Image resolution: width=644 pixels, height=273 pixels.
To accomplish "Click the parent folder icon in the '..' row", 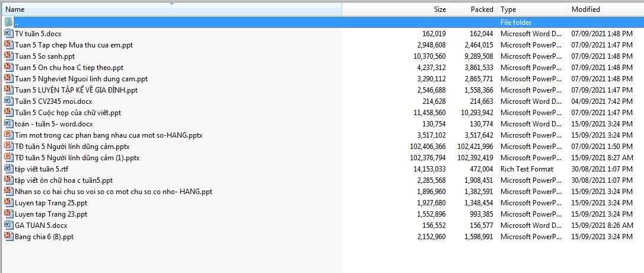I will 8,23.
